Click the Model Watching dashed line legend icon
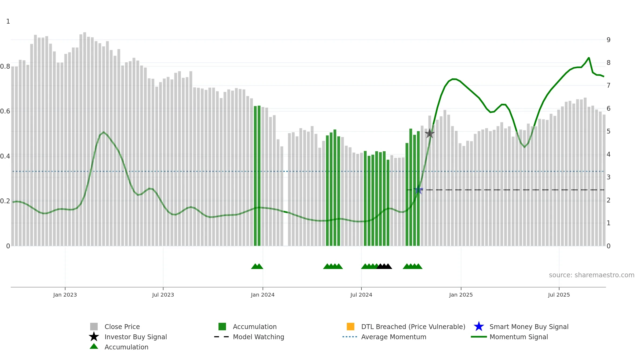The image size is (644, 362). pos(222,337)
